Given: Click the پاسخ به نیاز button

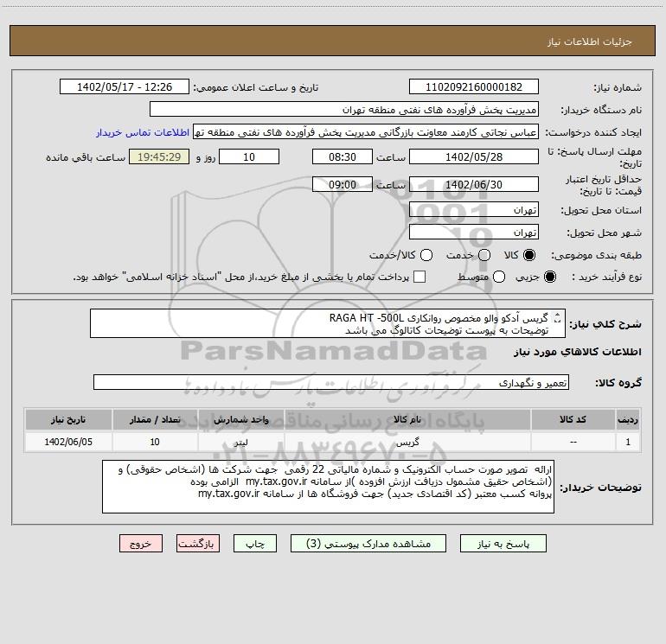Looking at the screenshot, I should (x=503, y=544).
